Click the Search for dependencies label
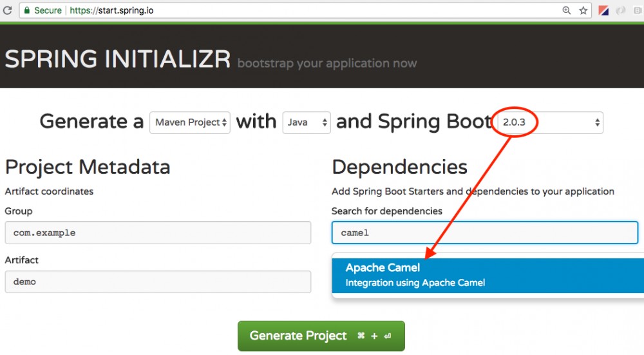Viewport: 644px width, 355px height. 387,211
